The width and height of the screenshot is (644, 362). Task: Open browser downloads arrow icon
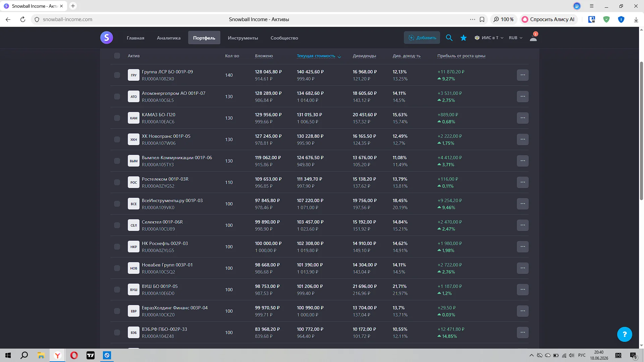pos(636,19)
